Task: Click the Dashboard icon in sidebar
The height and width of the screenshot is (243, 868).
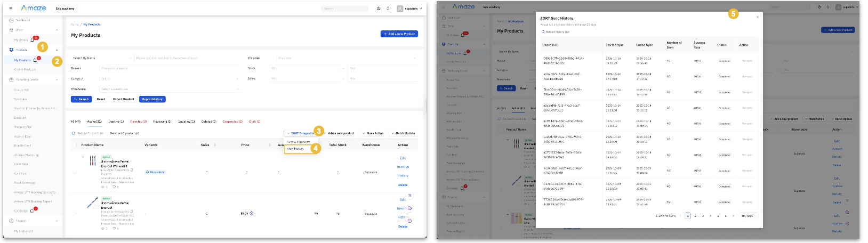Action: click(11, 20)
